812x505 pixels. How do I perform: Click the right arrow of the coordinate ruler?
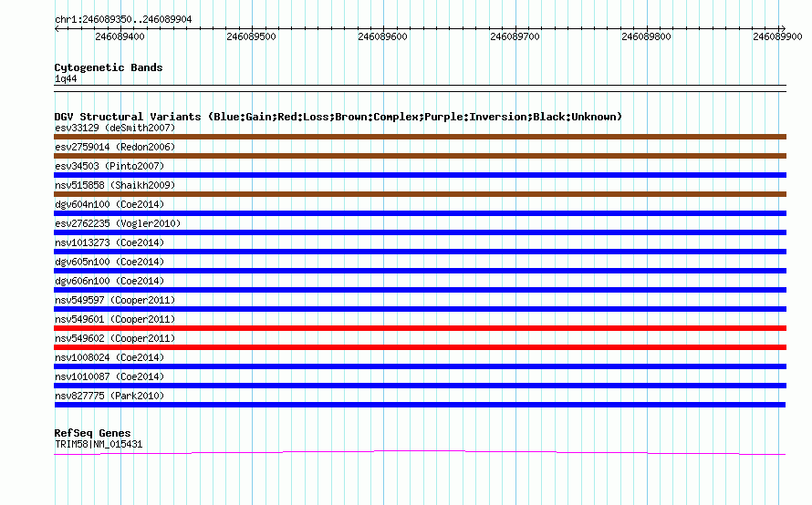pyautogui.click(x=783, y=29)
